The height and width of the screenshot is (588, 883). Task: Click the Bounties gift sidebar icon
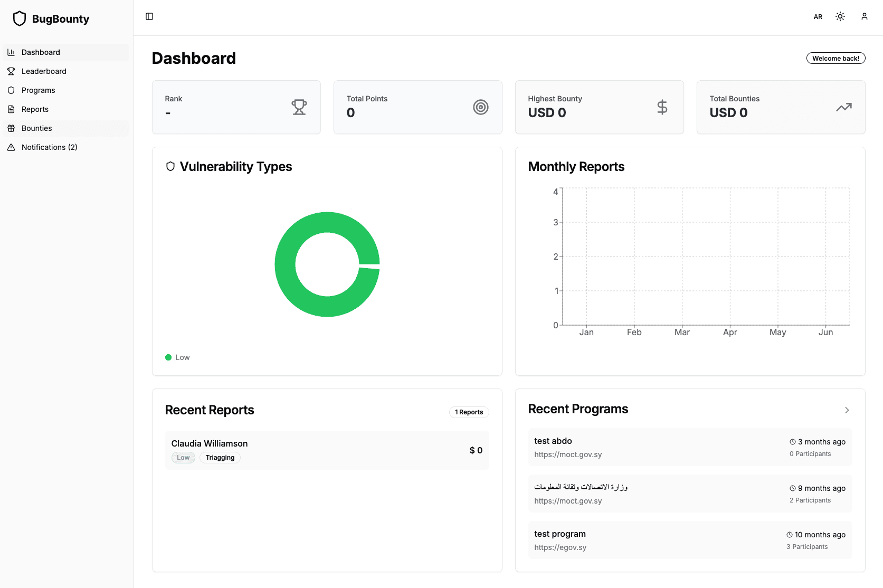pos(11,128)
